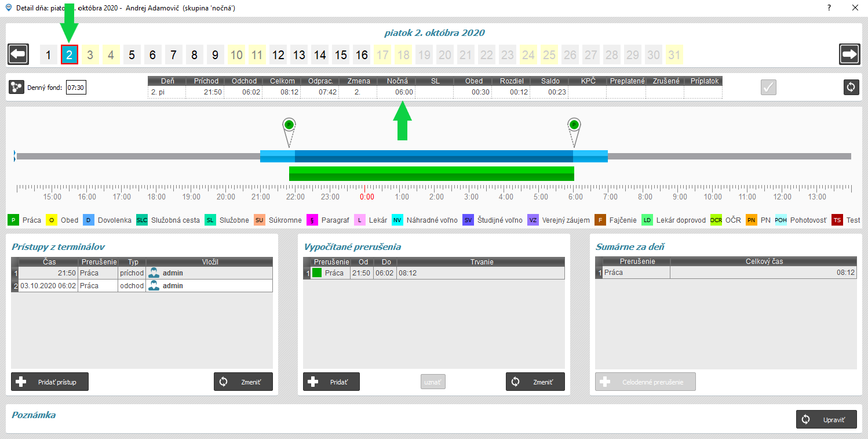The width and height of the screenshot is (868, 439).
Task: Go to previous day with left arrow
Action: tap(18, 55)
